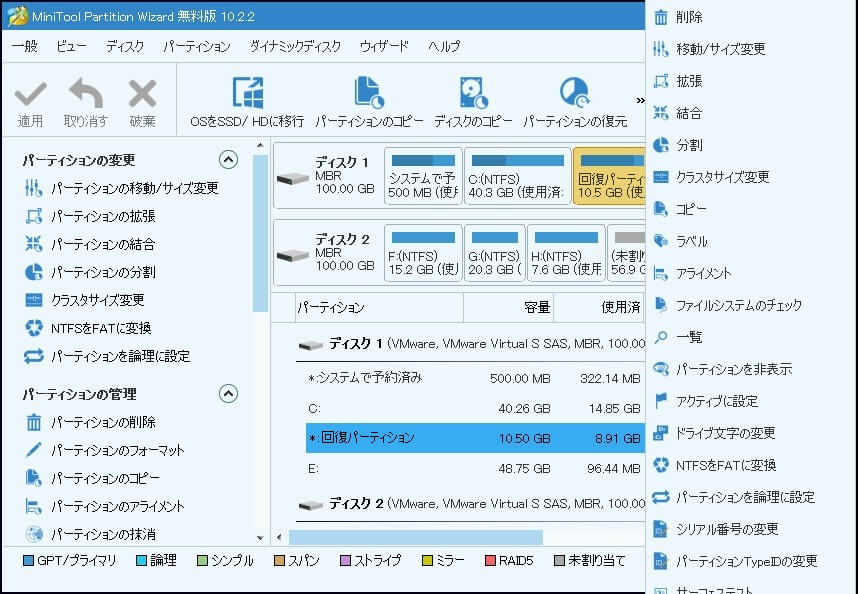This screenshot has width=858, height=594.
Task: Select 拡張 in the context menu
Action: coord(677,81)
